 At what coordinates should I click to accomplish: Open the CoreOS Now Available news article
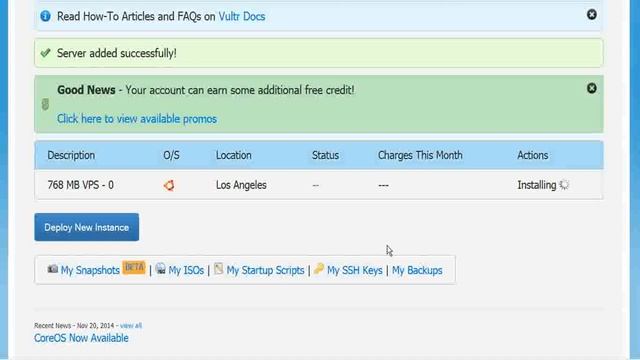pos(81,338)
